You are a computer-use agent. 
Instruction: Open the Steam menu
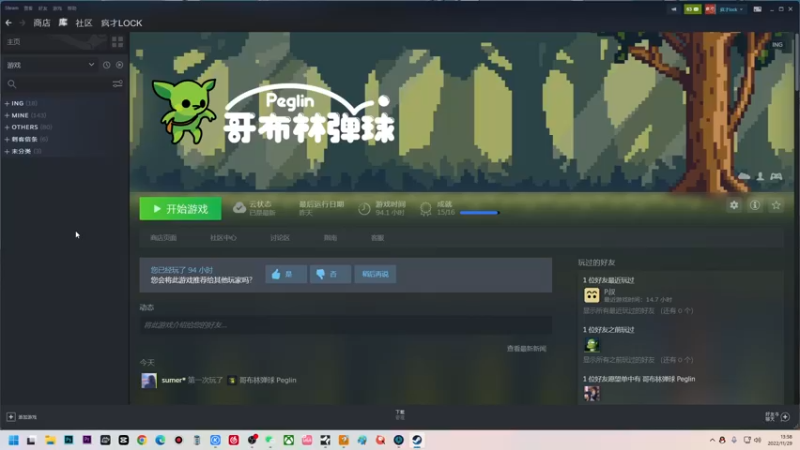pyautogui.click(x=11, y=8)
